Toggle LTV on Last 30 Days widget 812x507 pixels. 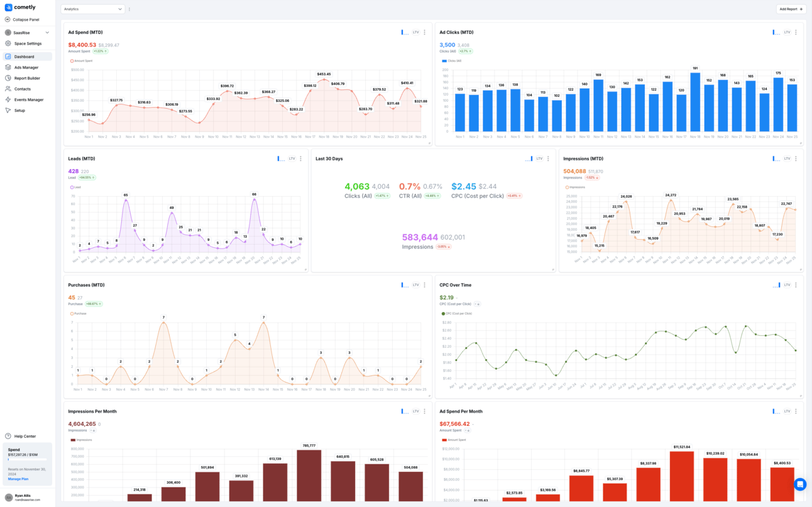(x=539, y=159)
